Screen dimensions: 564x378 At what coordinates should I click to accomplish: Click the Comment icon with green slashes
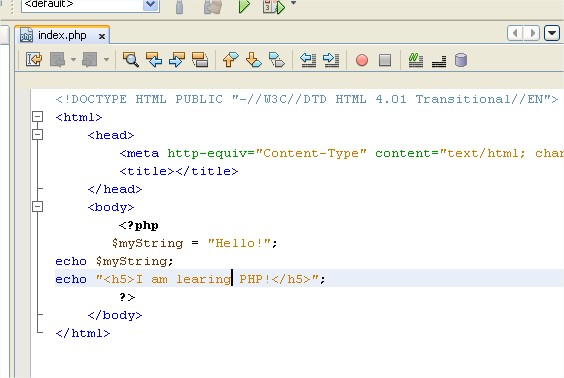tap(416, 60)
